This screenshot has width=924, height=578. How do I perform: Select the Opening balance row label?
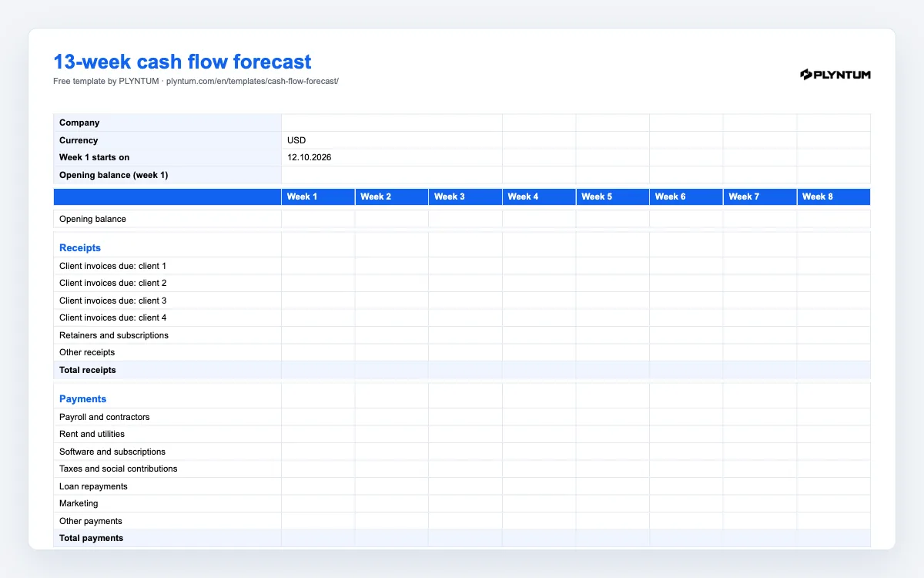pos(167,219)
